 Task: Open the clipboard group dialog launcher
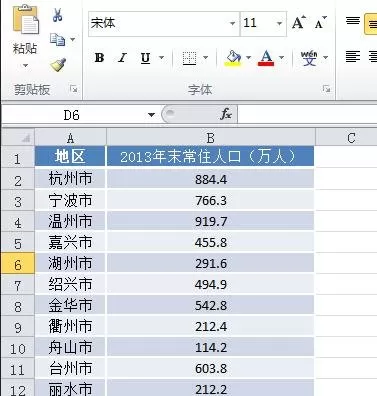point(74,89)
